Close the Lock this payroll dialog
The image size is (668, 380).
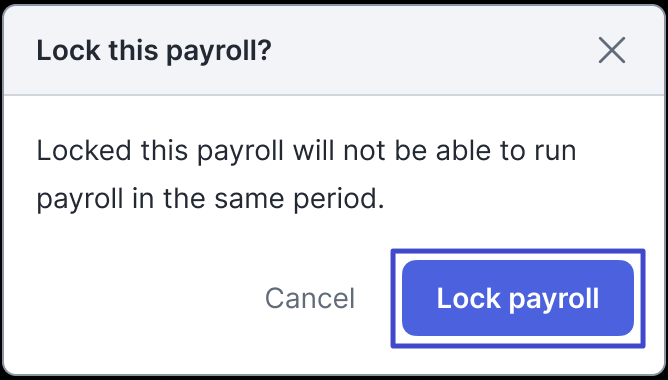click(x=612, y=50)
